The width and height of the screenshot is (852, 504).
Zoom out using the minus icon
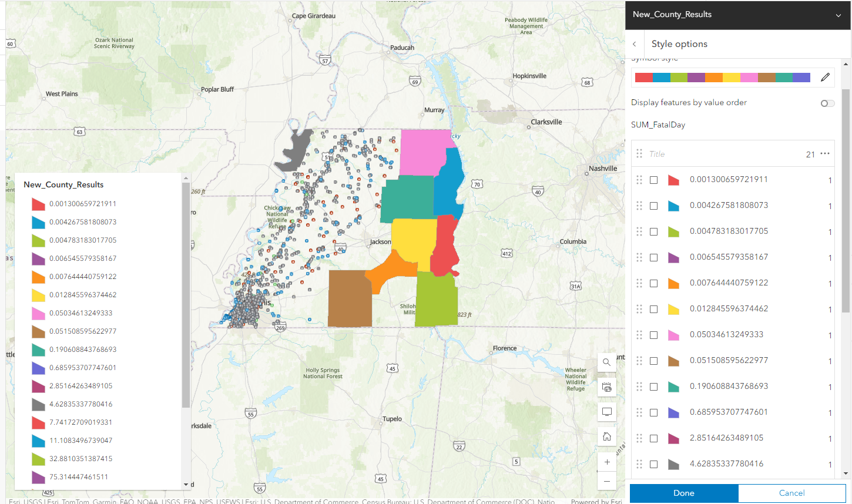(x=606, y=481)
